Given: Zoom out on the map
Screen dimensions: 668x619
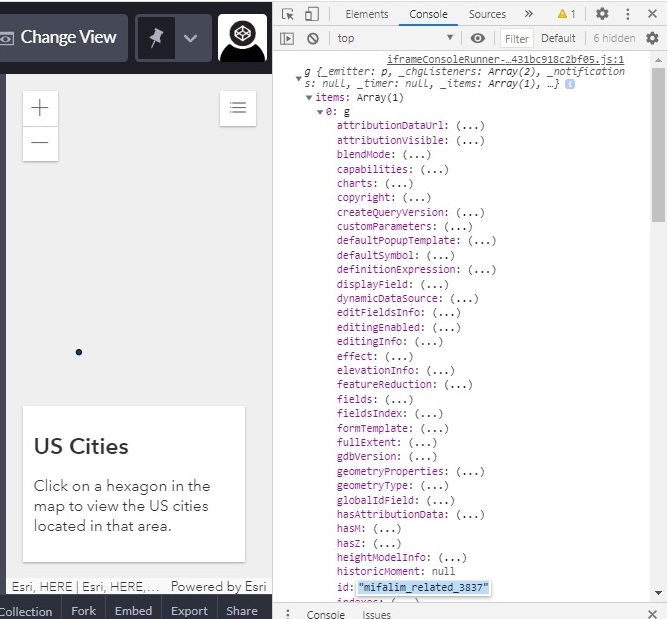Looking at the screenshot, I should (x=40, y=144).
